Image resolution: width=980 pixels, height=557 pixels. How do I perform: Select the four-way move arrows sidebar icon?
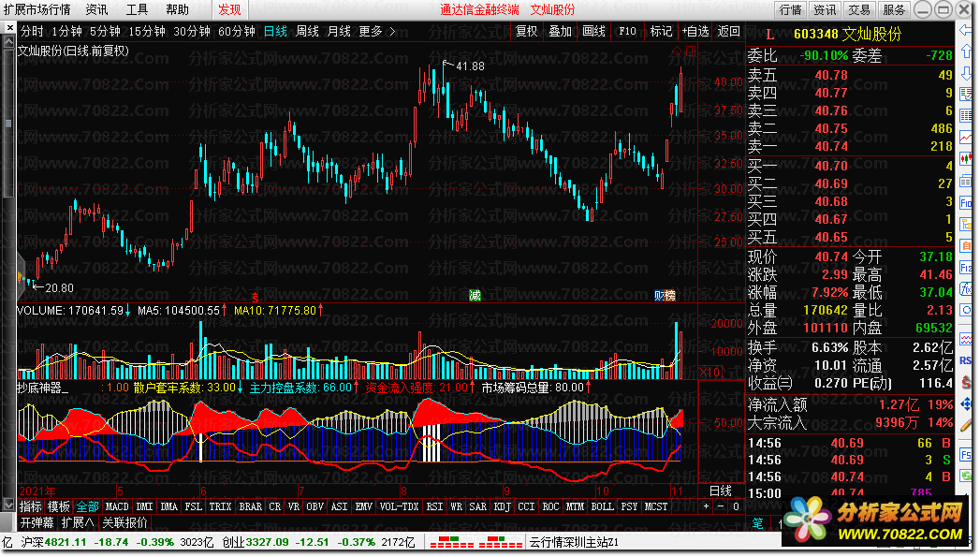(966, 403)
